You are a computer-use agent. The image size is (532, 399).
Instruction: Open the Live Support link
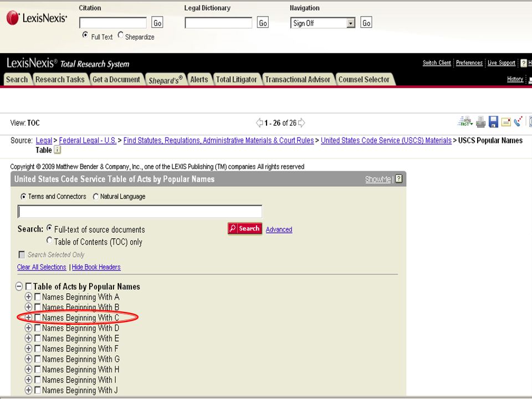coord(502,63)
